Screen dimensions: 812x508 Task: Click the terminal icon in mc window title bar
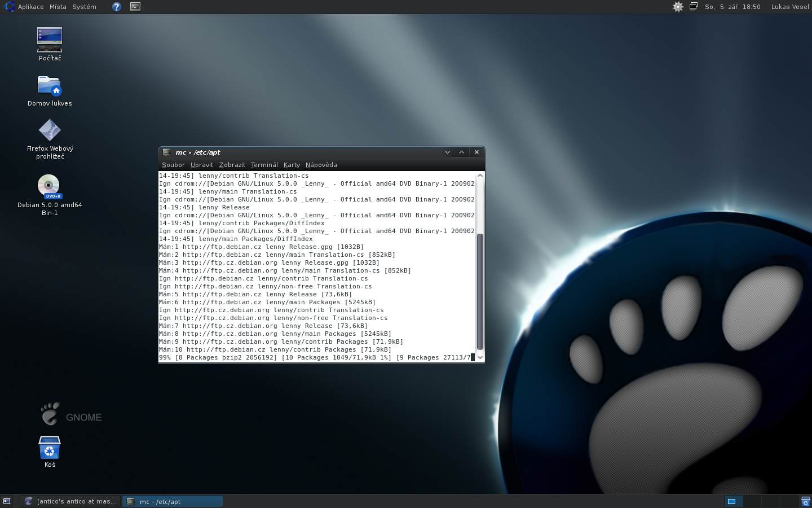point(166,152)
